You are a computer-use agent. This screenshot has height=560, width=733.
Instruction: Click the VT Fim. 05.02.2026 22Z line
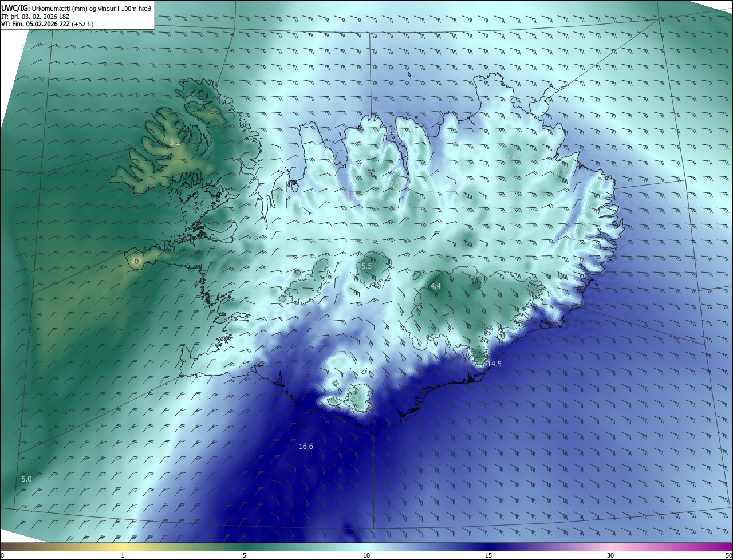(47, 24)
